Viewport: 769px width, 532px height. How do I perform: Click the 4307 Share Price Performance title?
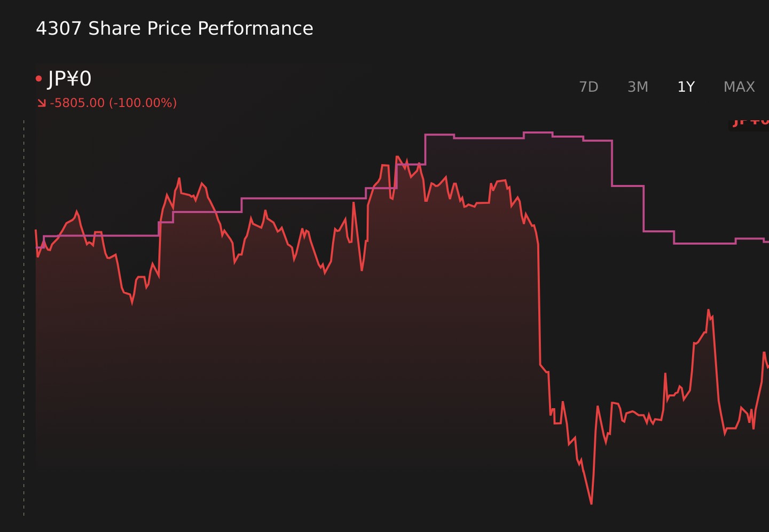(175, 28)
